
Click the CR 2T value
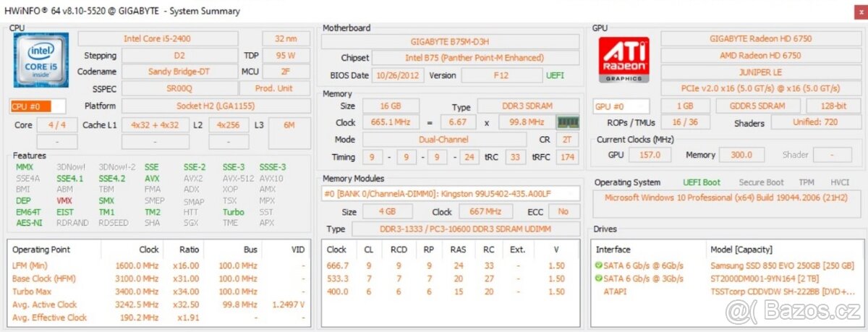click(x=566, y=139)
